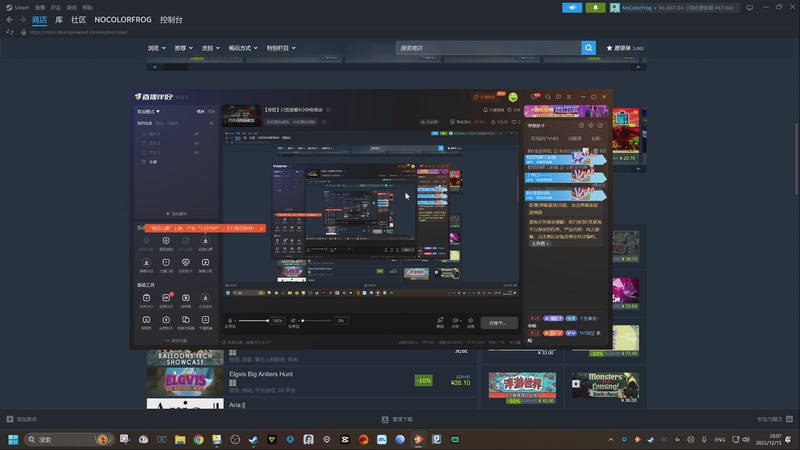800x450 pixels.
Task: Show hidden system tray icons
Action: click(611, 439)
